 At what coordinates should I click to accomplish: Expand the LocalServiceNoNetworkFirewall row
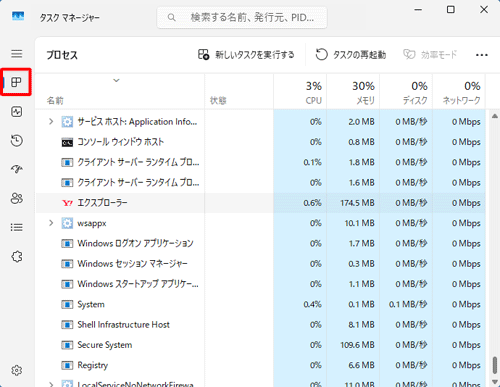coord(51,384)
